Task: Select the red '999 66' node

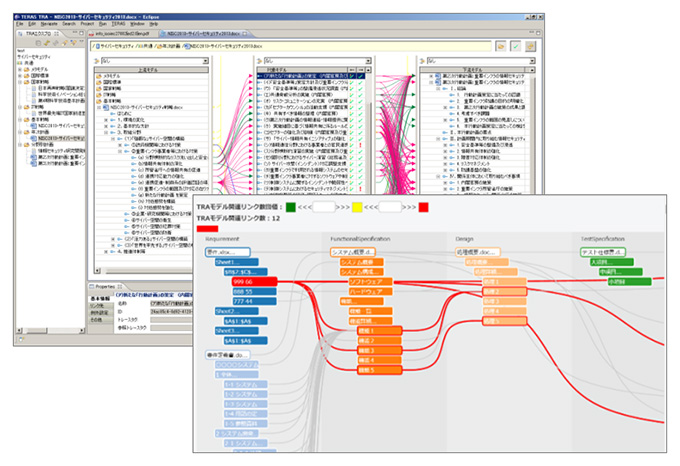Action: [x=255, y=282]
